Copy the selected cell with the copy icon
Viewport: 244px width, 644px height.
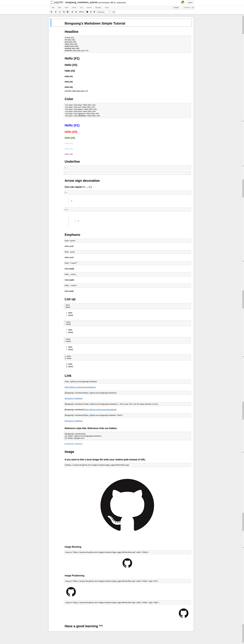[64, 12]
